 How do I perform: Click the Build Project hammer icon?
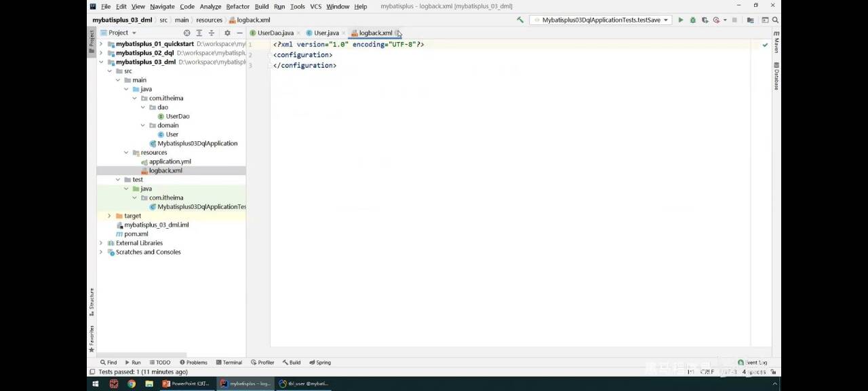520,20
